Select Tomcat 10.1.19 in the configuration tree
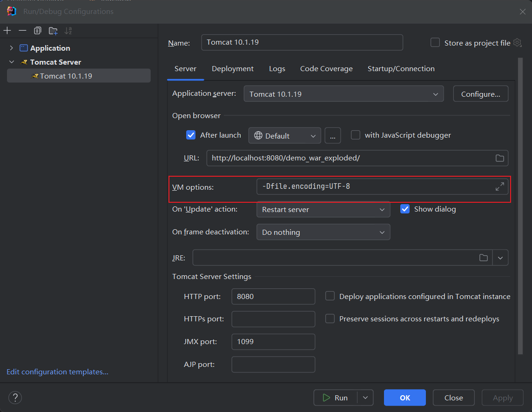The width and height of the screenshot is (532, 412). [79, 76]
